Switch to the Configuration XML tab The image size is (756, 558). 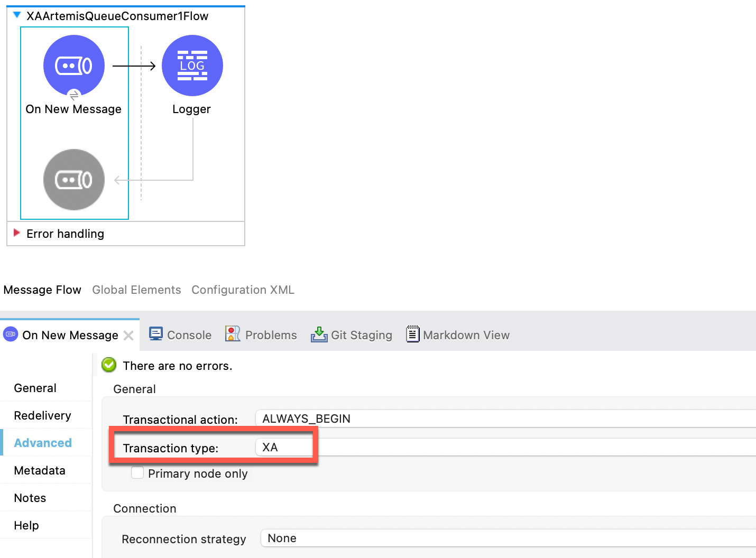(243, 290)
